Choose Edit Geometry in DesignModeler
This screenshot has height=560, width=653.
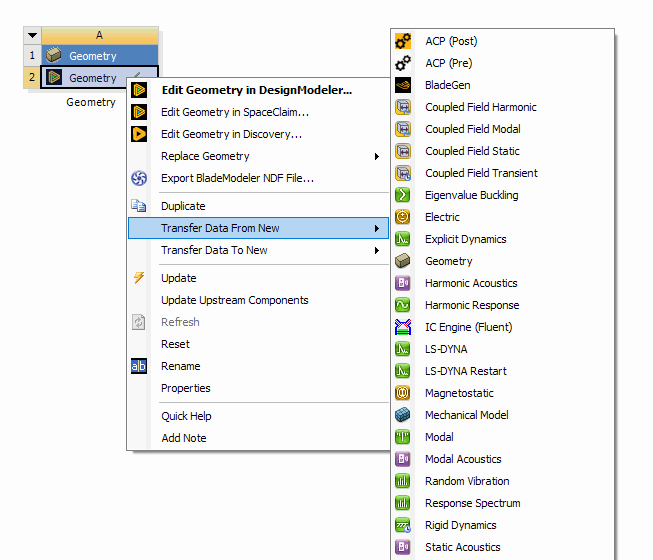(256, 90)
